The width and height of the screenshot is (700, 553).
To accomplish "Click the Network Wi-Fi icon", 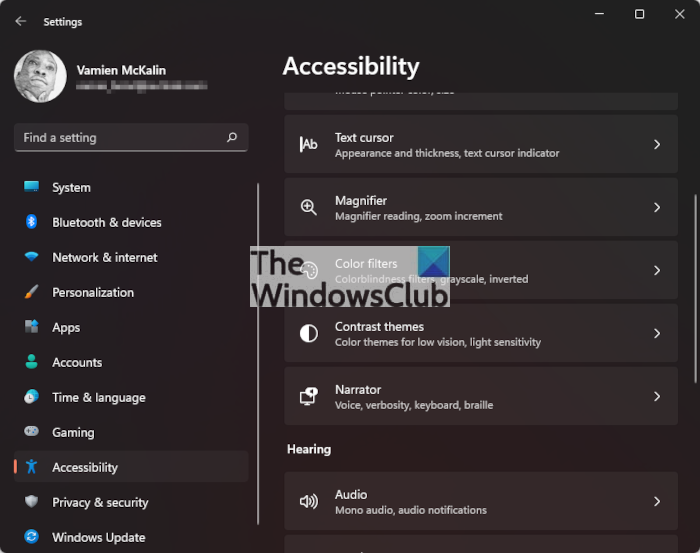I will (x=32, y=257).
